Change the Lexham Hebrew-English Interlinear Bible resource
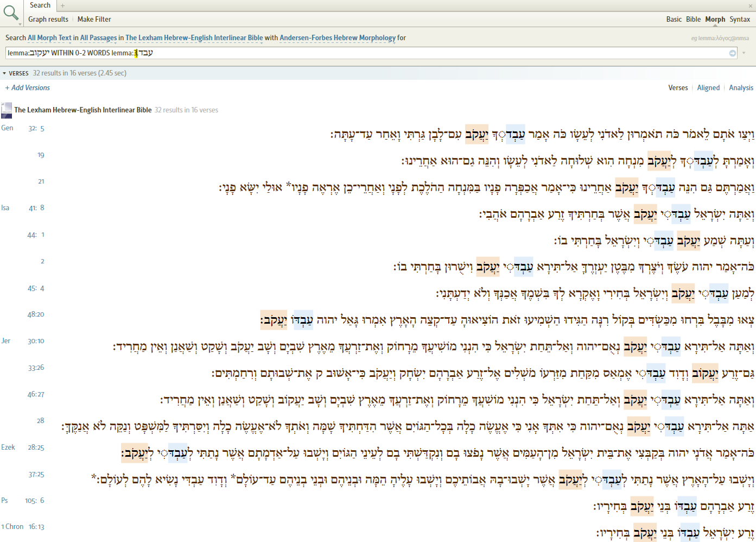This screenshot has height=542, width=756. click(194, 38)
